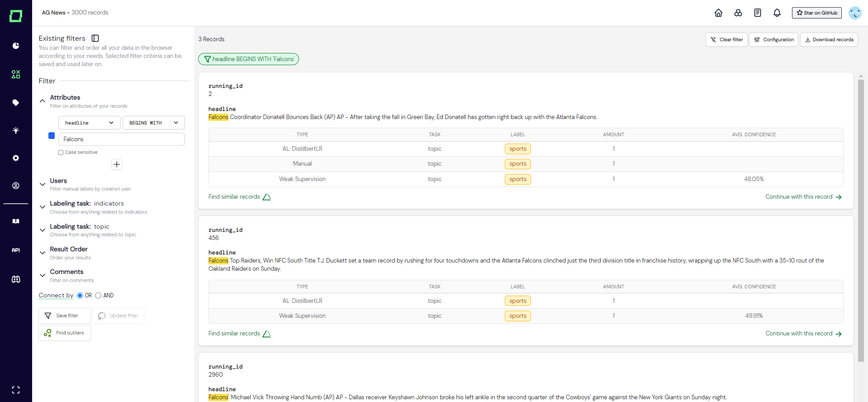The width and height of the screenshot is (868, 402).
Task: Click the Find outliers button
Action: pos(65,333)
